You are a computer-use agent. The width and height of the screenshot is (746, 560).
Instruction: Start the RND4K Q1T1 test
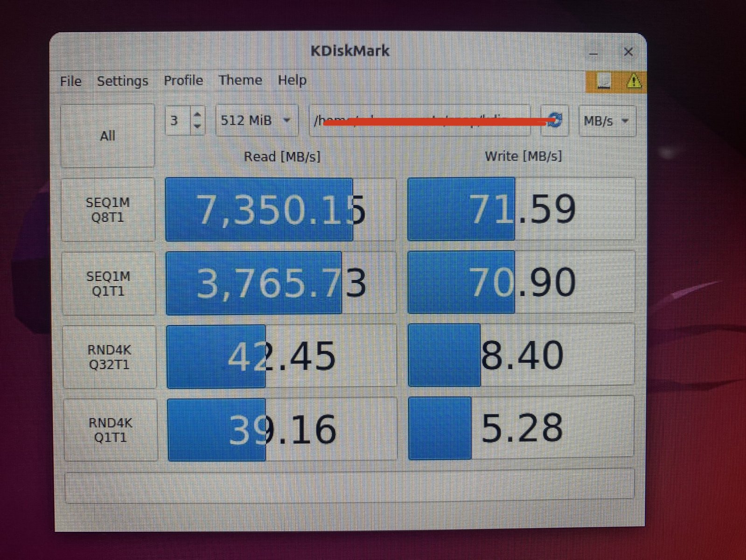coord(110,430)
